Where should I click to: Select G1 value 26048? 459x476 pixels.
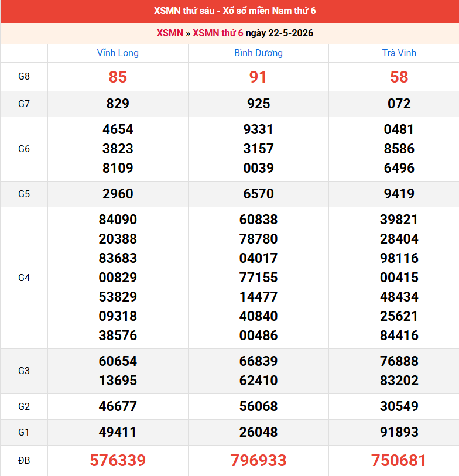point(258,432)
